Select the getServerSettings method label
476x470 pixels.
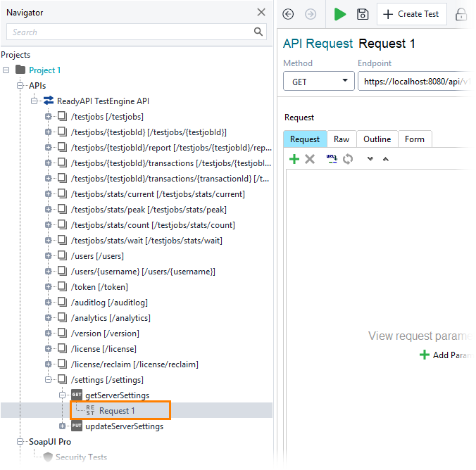pyautogui.click(x=117, y=395)
